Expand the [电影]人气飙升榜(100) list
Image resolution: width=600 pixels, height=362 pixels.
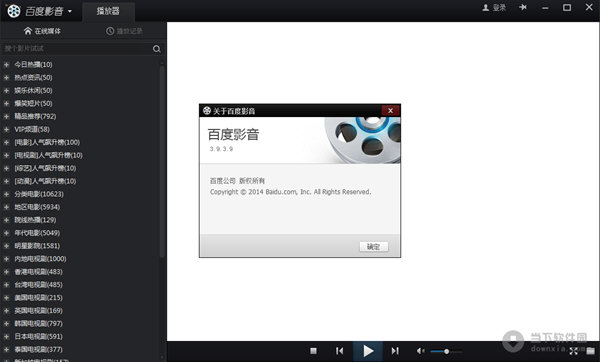click(x=6, y=142)
